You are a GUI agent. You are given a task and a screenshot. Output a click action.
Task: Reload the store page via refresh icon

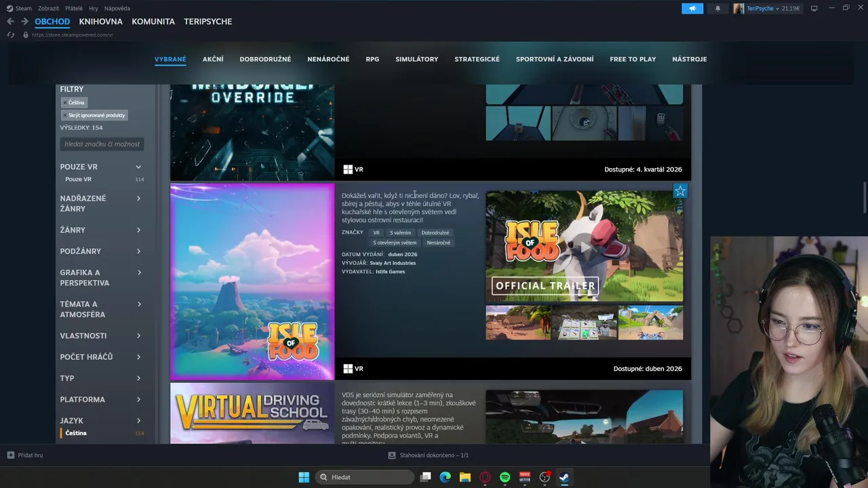click(10, 35)
